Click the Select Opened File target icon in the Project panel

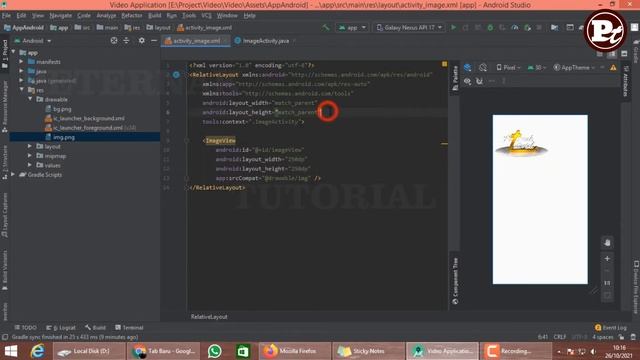114,40
